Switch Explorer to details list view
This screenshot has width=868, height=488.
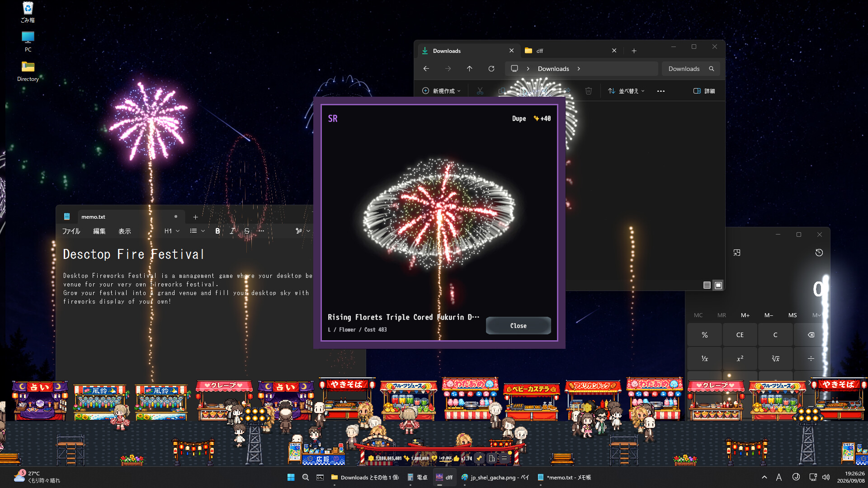coord(707,285)
